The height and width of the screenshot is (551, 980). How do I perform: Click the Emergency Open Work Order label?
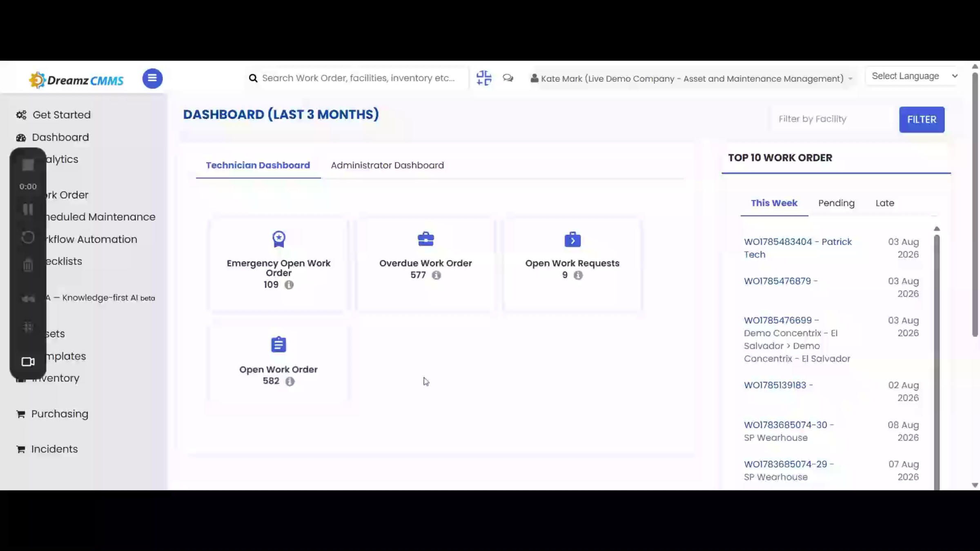pos(278,268)
